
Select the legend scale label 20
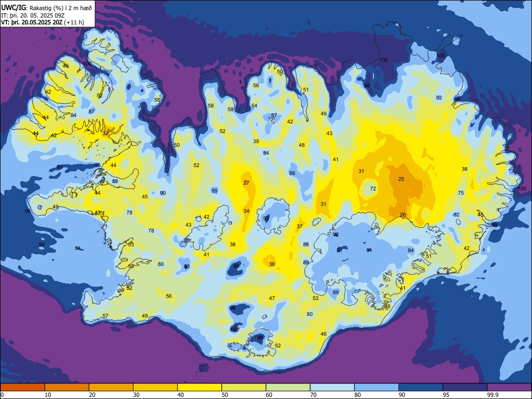92,395
